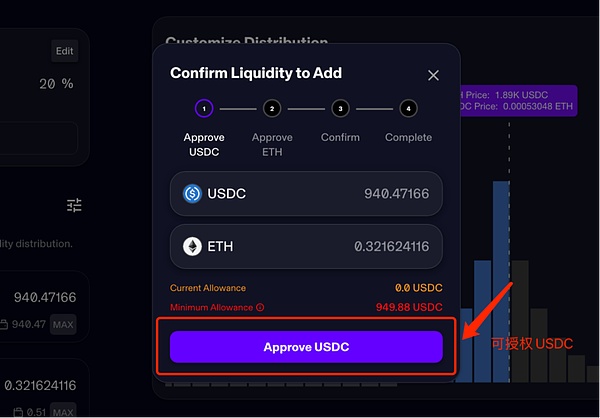Click the USDC token icon
This screenshot has height=418, width=600.
(x=192, y=193)
